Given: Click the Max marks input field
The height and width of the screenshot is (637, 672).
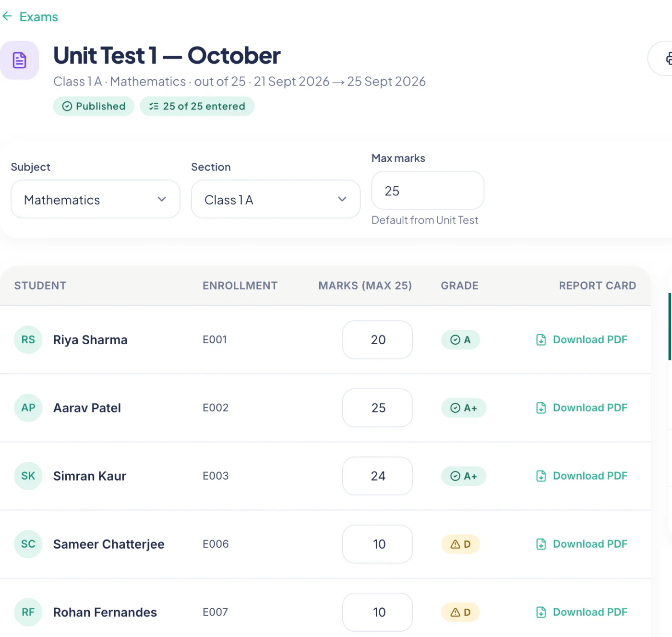Looking at the screenshot, I should [x=428, y=191].
